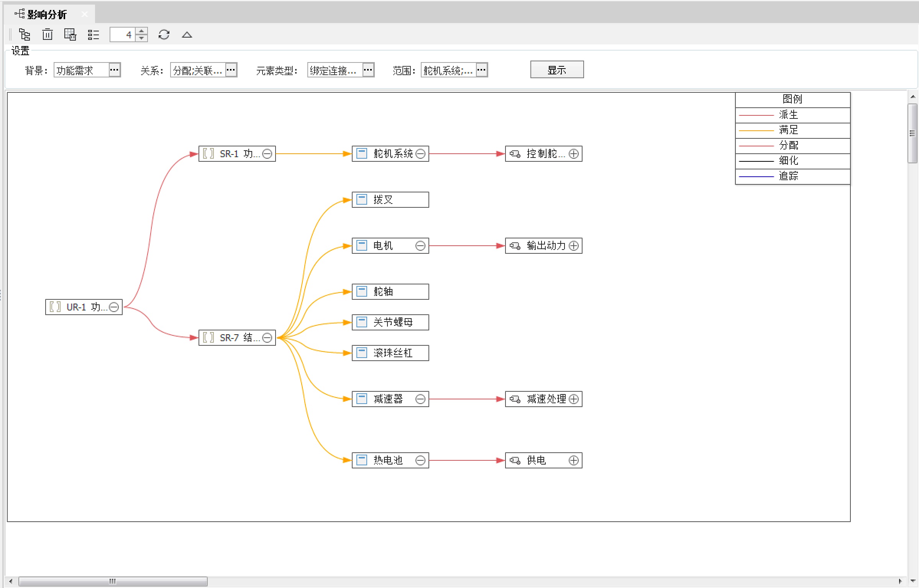919x588 pixels.
Task: Expand the 输出动力 node with plus toggle
Action: tap(574, 246)
